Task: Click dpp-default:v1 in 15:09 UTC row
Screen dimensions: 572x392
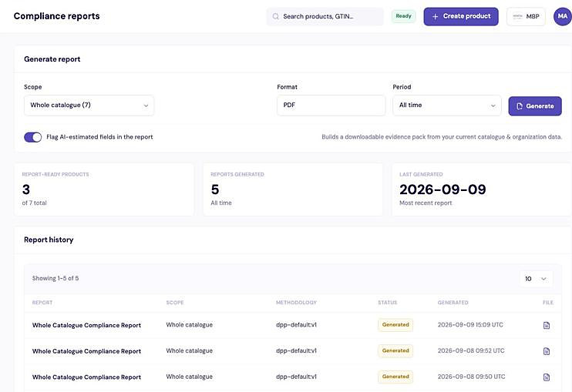Action: [x=296, y=324]
